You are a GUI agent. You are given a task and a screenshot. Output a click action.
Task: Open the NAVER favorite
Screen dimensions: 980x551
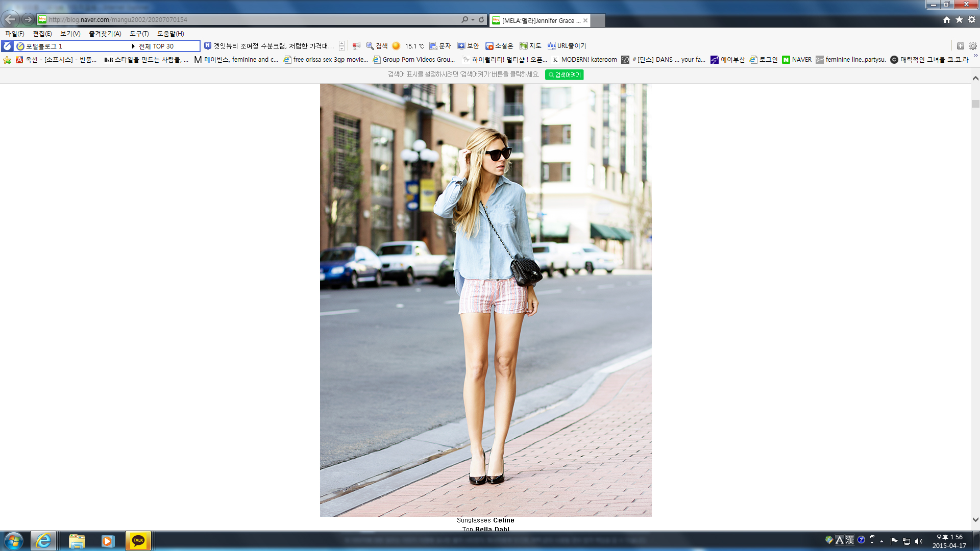797,60
